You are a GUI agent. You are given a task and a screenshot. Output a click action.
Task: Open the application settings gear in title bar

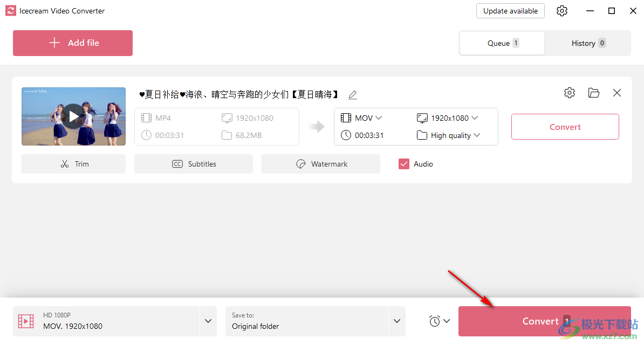point(562,11)
